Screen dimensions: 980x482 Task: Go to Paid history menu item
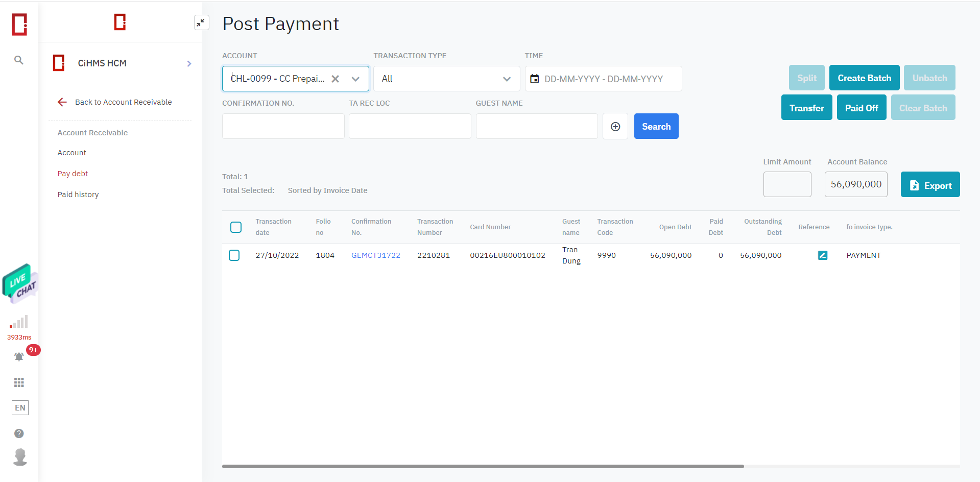point(78,195)
